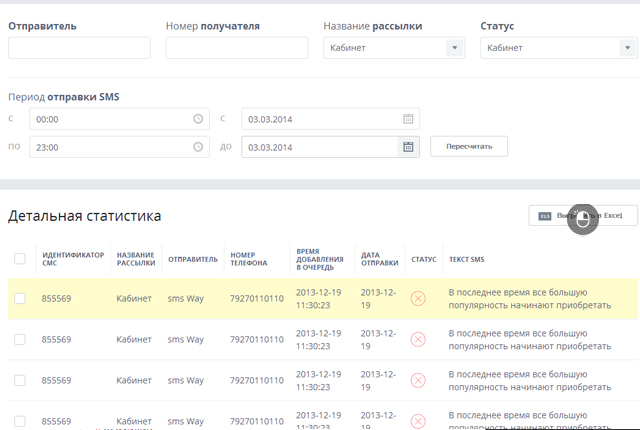Viewport: 640px width, 430px height.
Task: Click Текст SMS column header
Action: click(467, 259)
